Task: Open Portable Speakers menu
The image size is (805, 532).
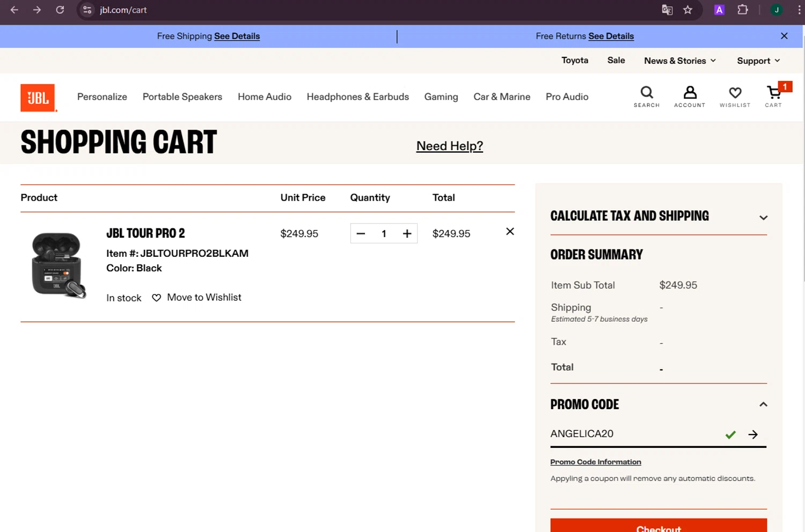Action: click(182, 97)
